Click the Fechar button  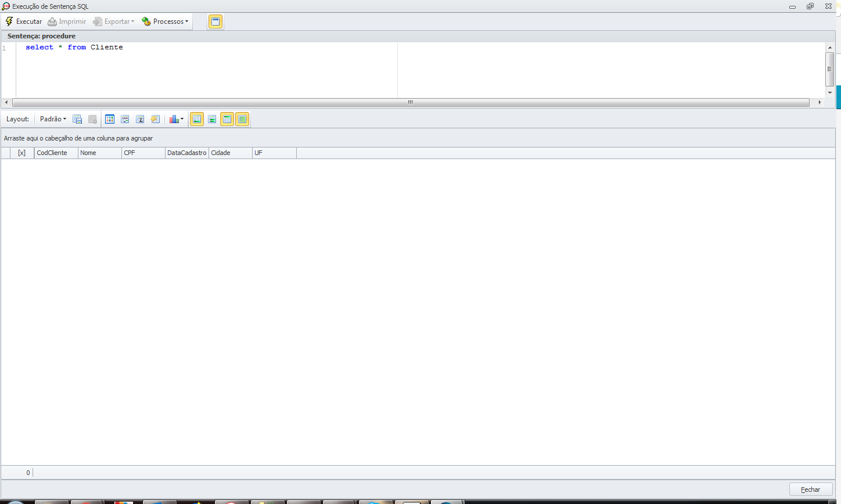(811, 489)
